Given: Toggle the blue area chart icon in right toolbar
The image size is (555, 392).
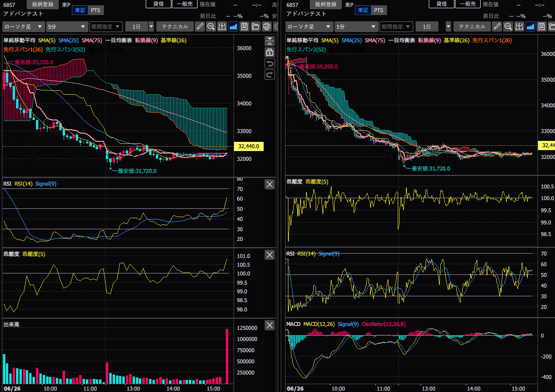Looking at the screenshot, I should point(530,27).
